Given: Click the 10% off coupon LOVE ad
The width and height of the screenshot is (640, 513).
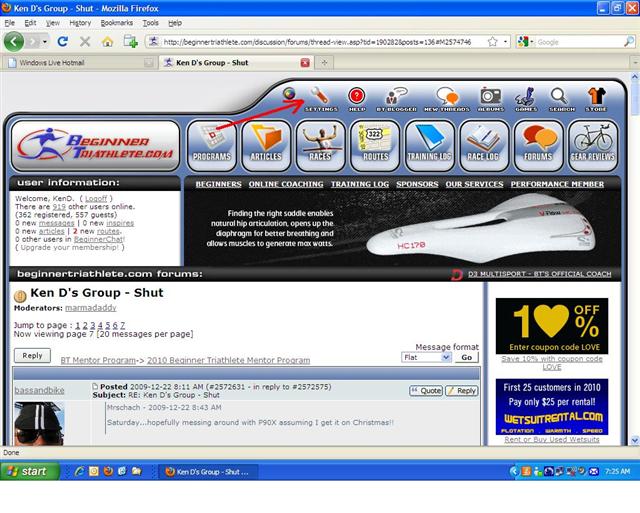Looking at the screenshot, I should click(552, 326).
